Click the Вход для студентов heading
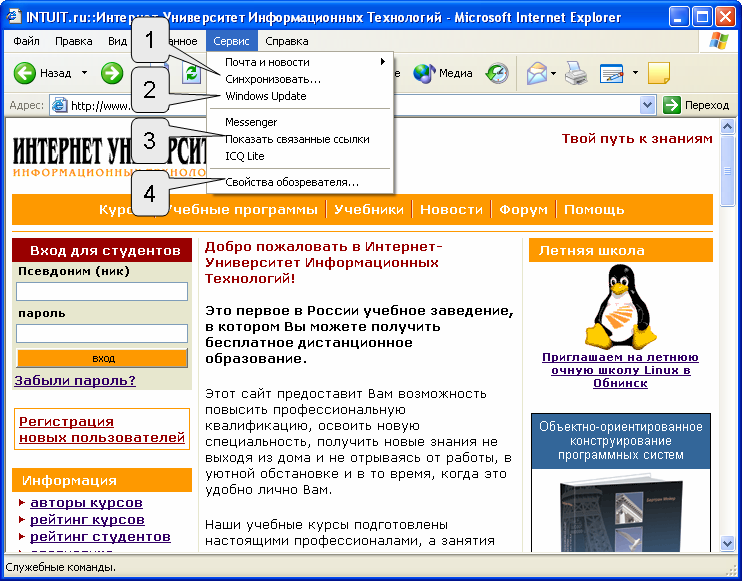The width and height of the screenshot is (742, 581). coord(105,250)
